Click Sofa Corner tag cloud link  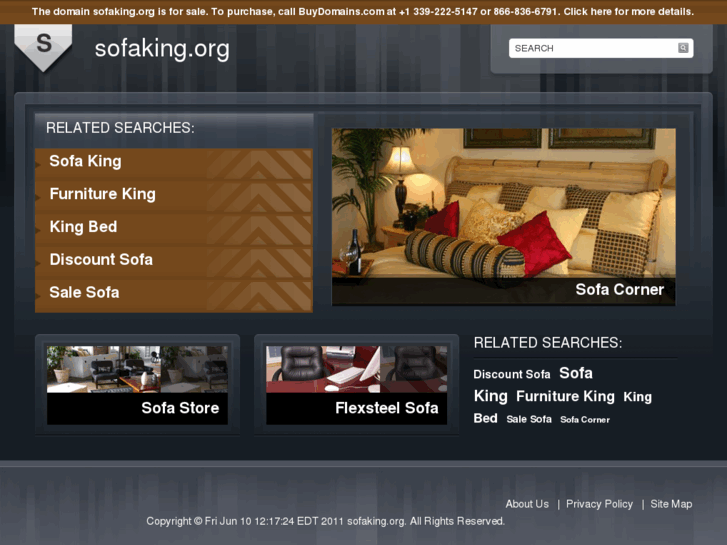click(x=585, y=420)
